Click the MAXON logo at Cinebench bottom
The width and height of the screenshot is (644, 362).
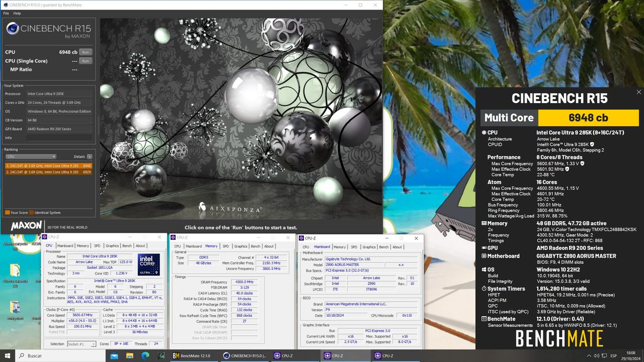point(26,226)
